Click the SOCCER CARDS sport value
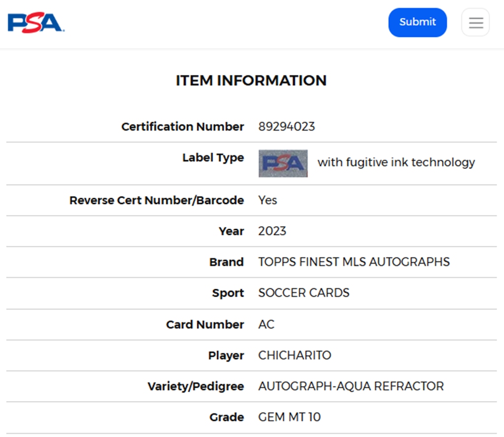 tap(304, 293)
